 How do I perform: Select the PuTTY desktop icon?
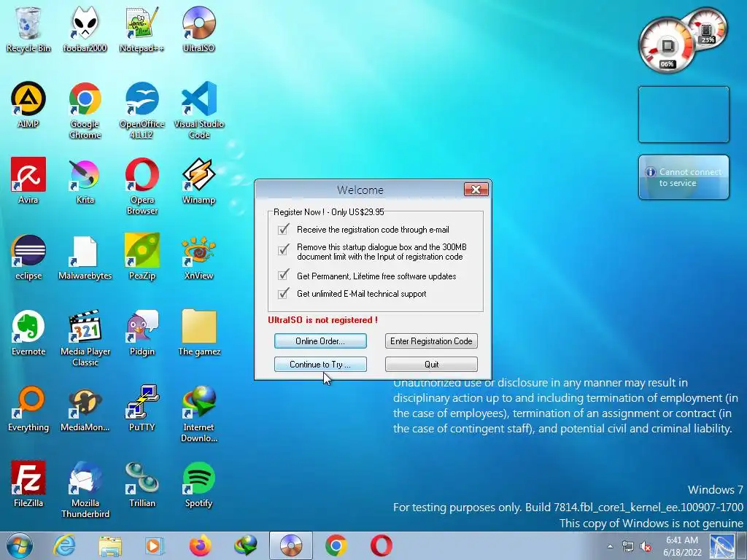pyautogui.click(x=142, y=408)
